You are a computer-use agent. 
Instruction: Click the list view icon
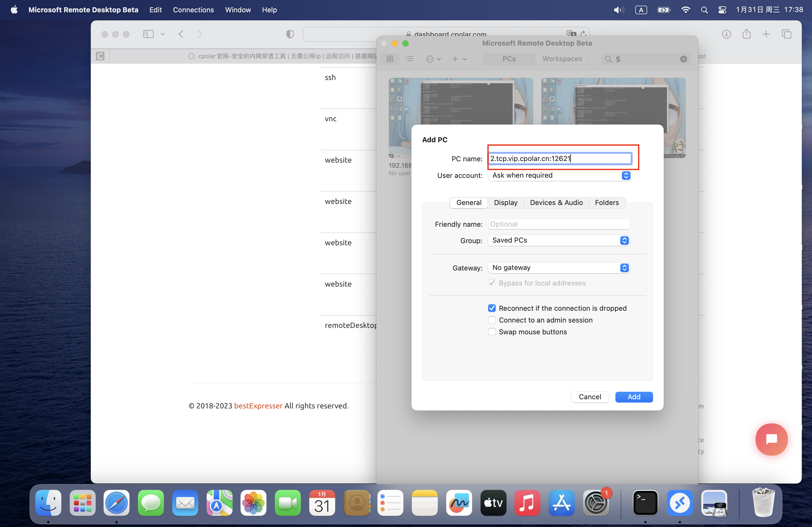(409, 58)
